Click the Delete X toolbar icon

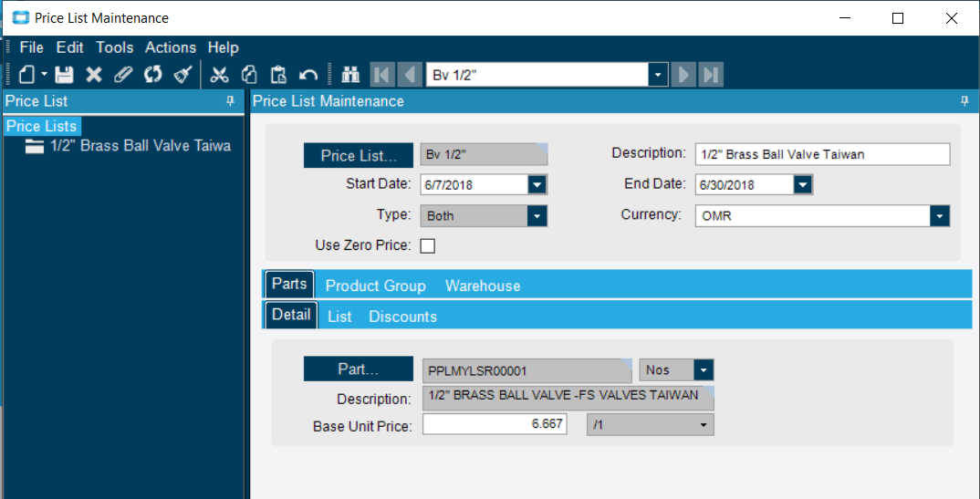click(94, 76)
